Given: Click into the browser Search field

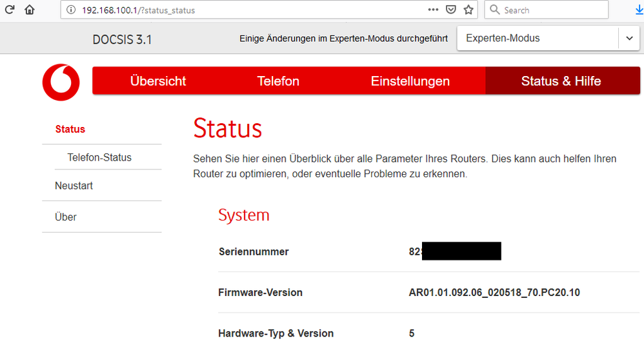Looking at the screenshot, I should click(x=547, y=10).
